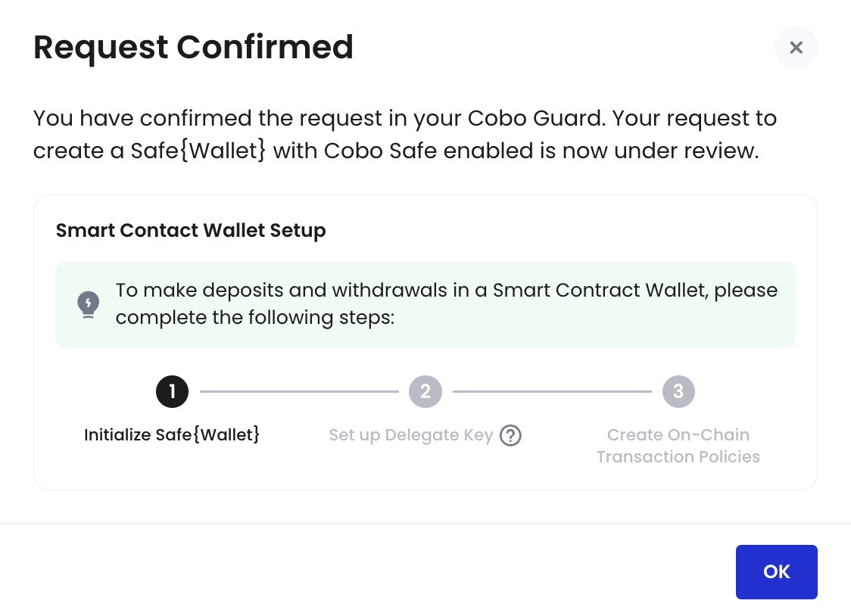
Task: Click the green deposits and withdrawals tip banner
Action: tap(425, 304)
